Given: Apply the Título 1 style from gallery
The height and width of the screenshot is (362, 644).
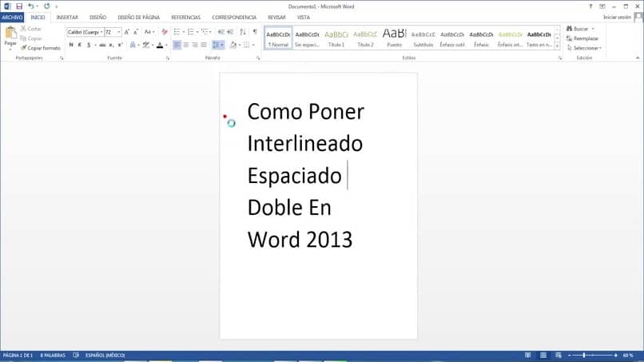Looking at the screenshot, I should 336,38.
